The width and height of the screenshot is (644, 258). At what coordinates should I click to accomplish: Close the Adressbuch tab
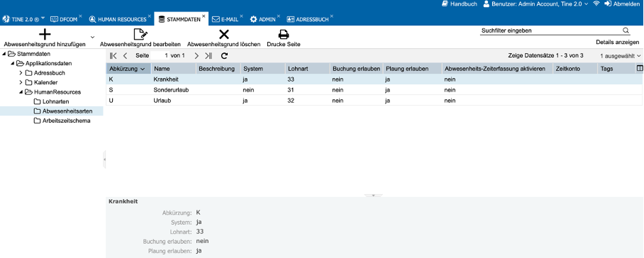click(331, 16)
